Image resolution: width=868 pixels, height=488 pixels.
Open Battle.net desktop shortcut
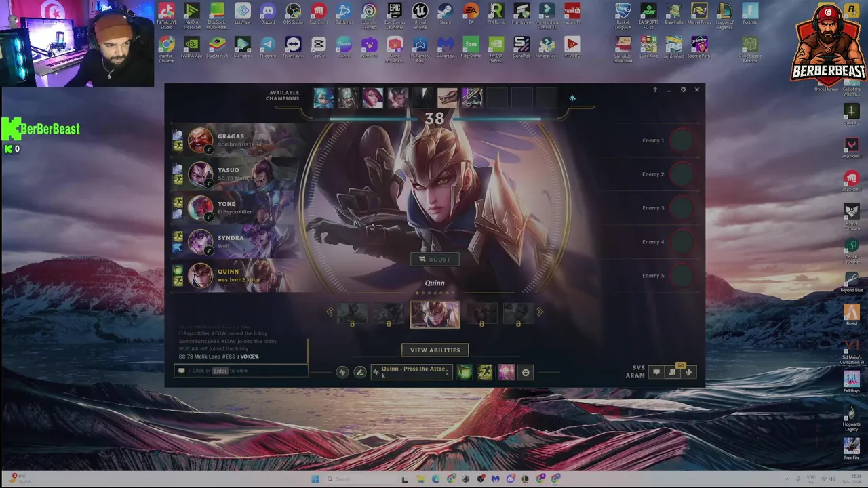[x=344, y=14]
